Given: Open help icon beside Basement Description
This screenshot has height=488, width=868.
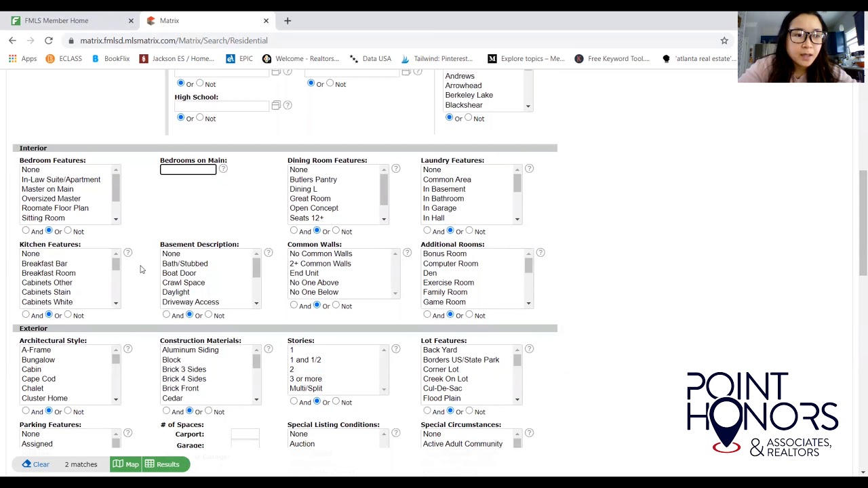Looking at the screenshot, I should tap(269, 253).
